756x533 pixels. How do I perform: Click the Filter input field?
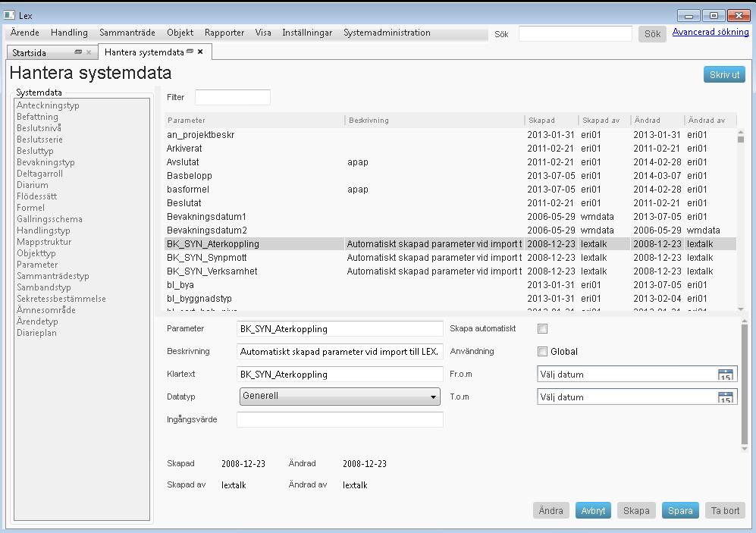point(232,97)
